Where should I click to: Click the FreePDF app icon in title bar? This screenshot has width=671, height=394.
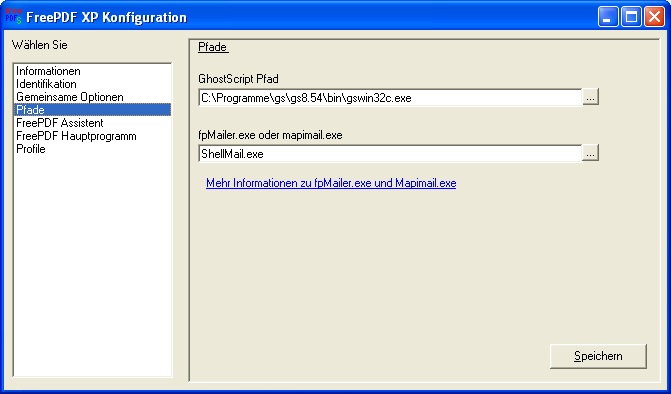coord(13,16)
